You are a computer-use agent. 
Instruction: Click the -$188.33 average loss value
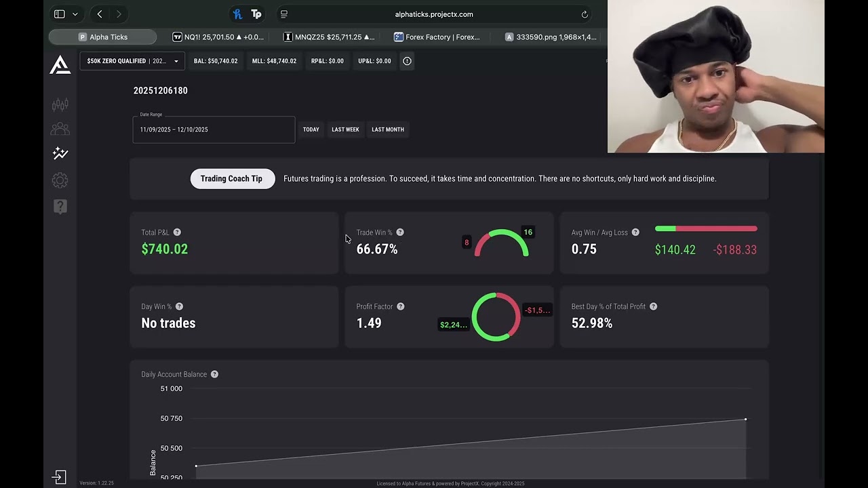pos(734,249)
